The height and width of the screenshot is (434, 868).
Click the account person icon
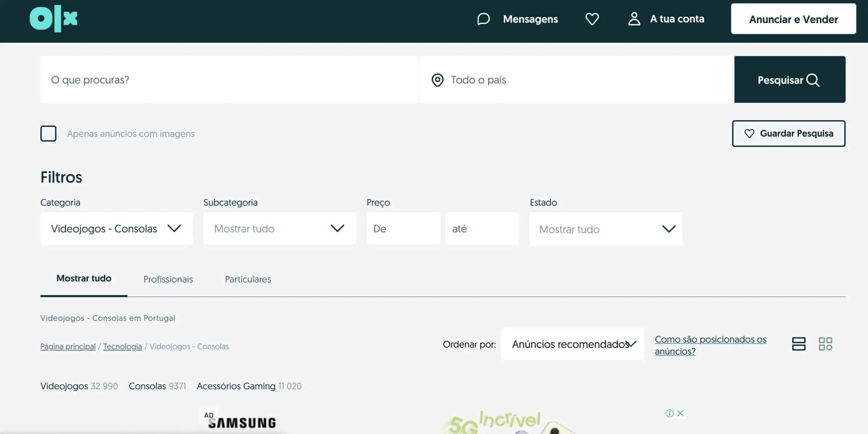(634, 19)
